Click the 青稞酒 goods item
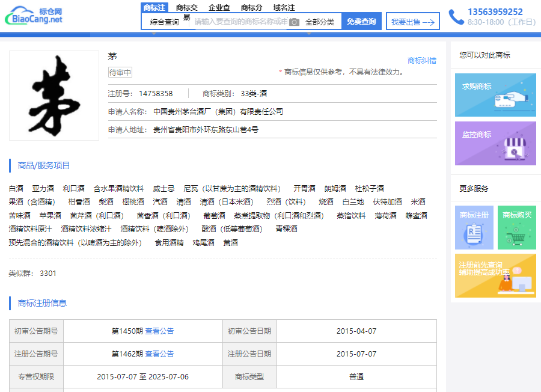The width and height of the screenshot is (541, 392). 286,228
